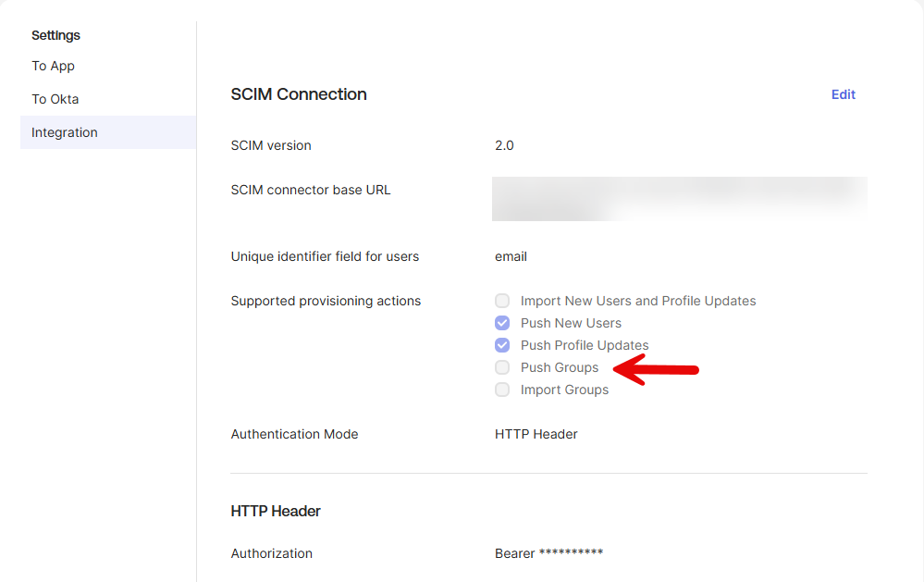The image size is (924, 582).
Task: Click the masked Bearer token value
Action: [548, 553]
